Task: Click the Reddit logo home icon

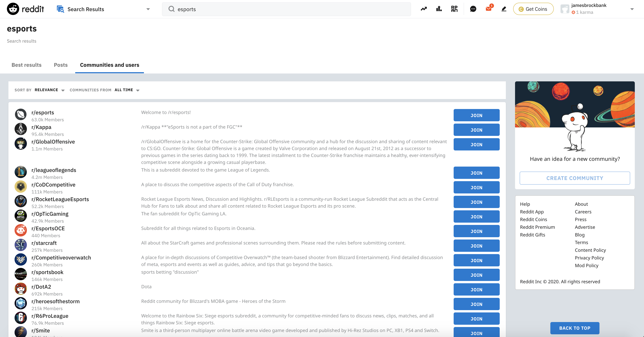Action: [x=13, y=9]
